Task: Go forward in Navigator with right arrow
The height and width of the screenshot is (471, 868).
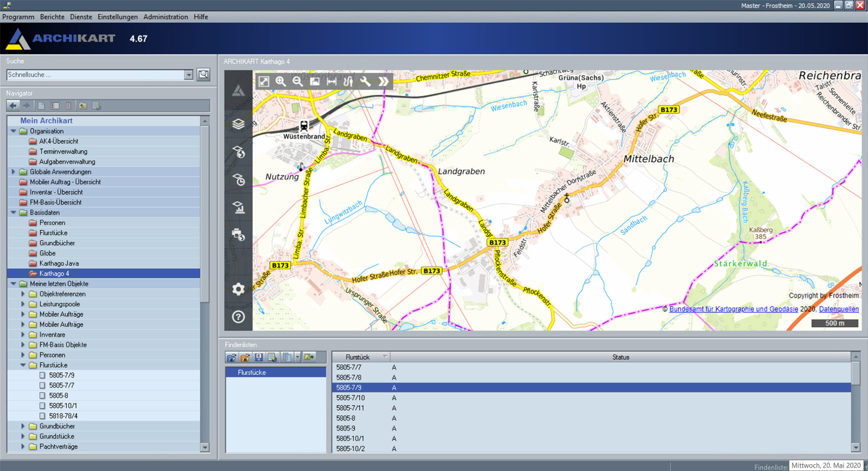Action: point(26,106)
